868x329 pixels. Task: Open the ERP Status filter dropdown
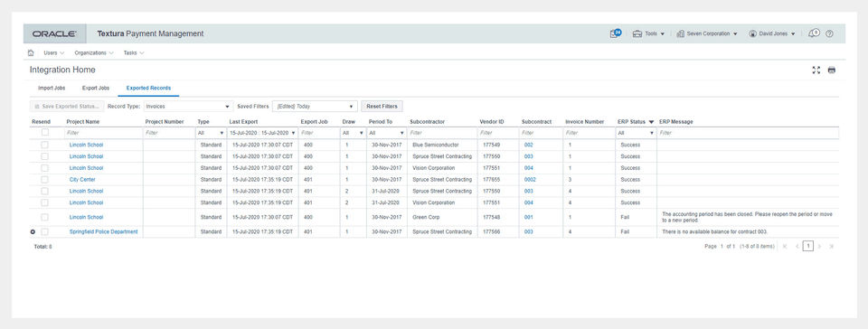click(636, 133)
